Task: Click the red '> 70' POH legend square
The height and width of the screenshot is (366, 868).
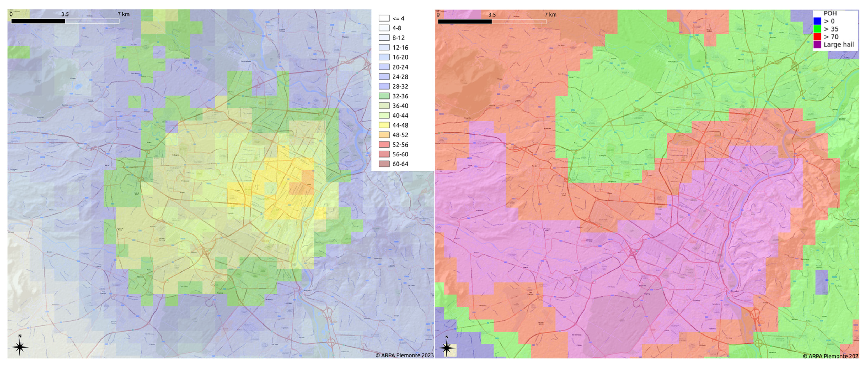Action: (817, 37)
